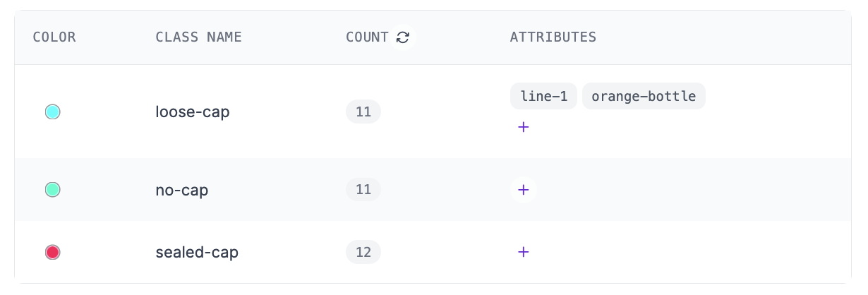Click the Color column header
Viewport: 868px width, 295px height.
click(54, 37)
